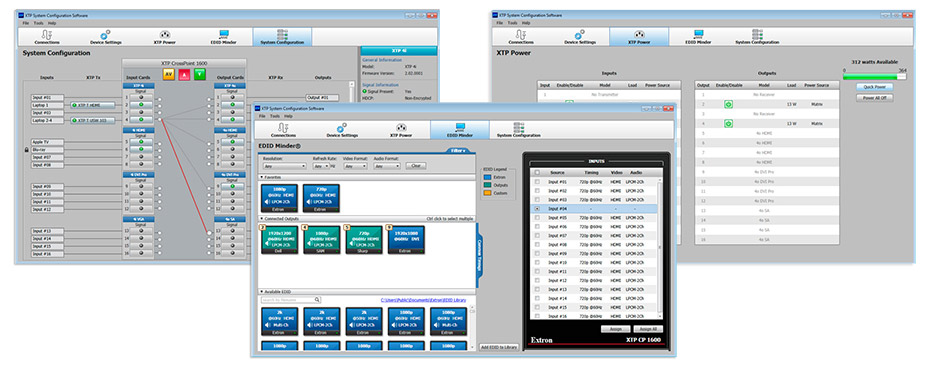Check the Input #01 checkbox
930x371 pixels.
point(537,182)
